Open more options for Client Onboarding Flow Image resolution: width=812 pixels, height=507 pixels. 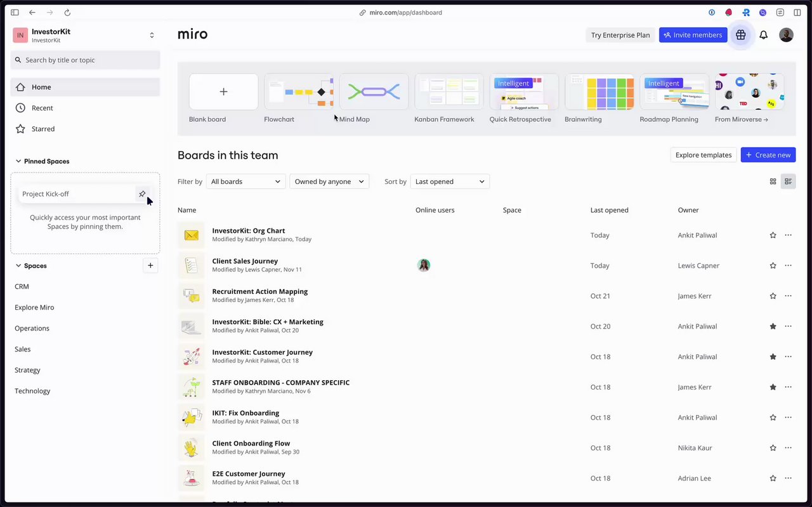click(788, 448)
